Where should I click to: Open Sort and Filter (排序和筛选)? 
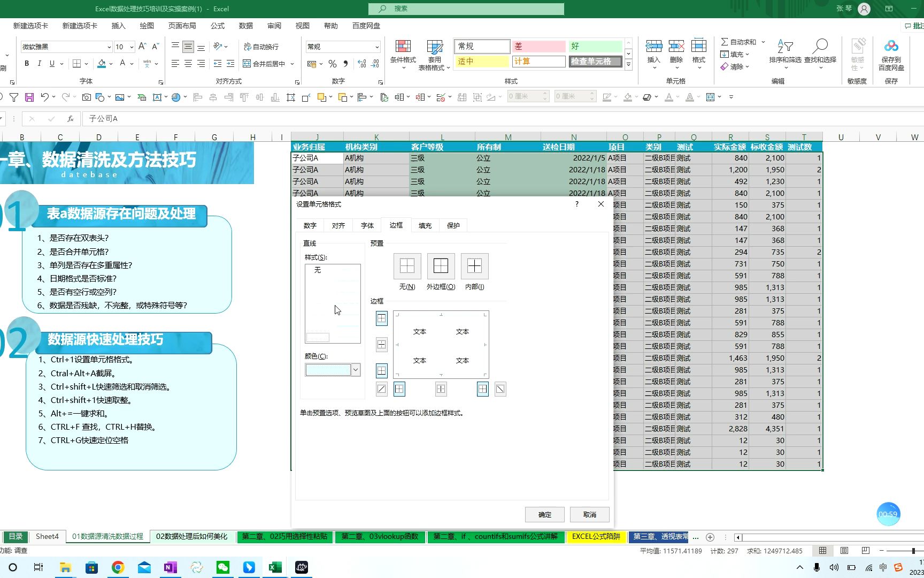click(x=785, y=55)
